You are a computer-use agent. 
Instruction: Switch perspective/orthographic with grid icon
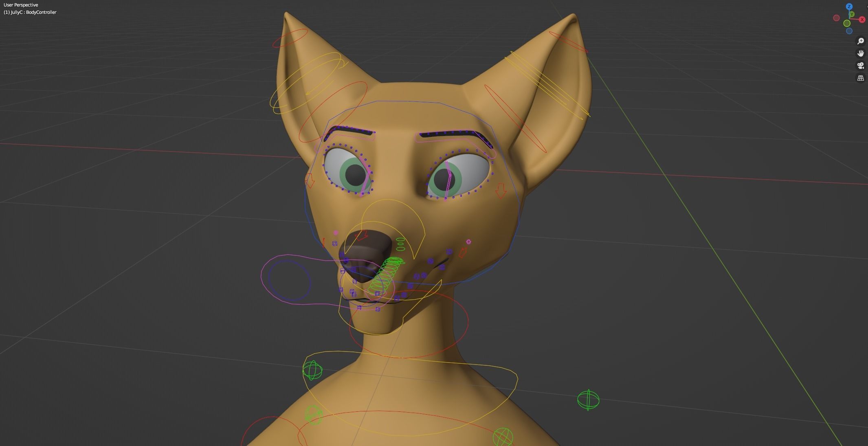(x=861, y=78)
